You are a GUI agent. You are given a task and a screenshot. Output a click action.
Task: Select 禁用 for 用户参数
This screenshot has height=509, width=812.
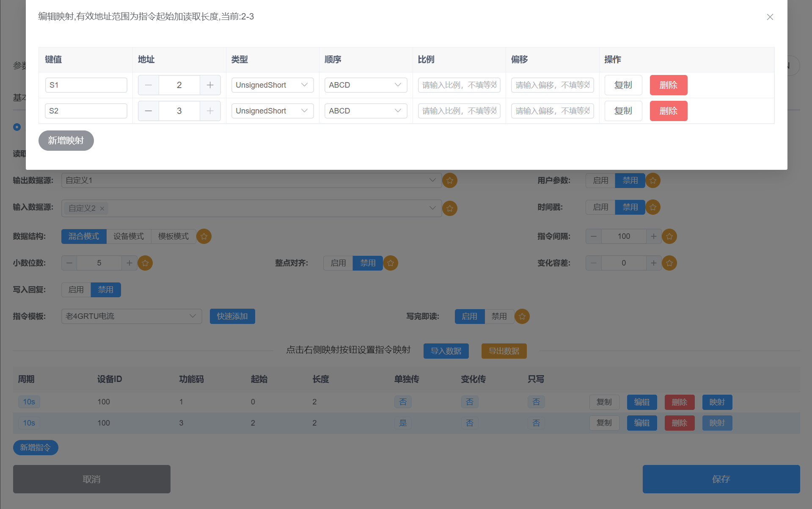point(630,180)
